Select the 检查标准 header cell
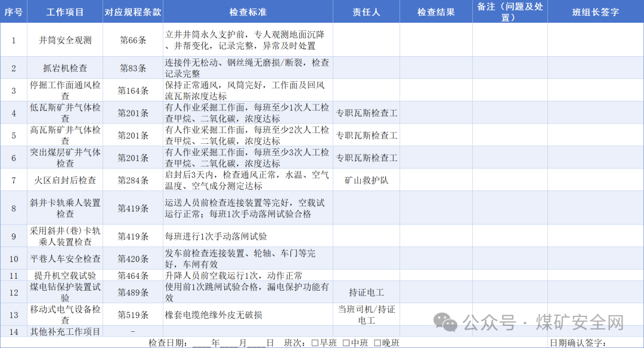This screenshot has height=348, width=644. tap(247, 11)
